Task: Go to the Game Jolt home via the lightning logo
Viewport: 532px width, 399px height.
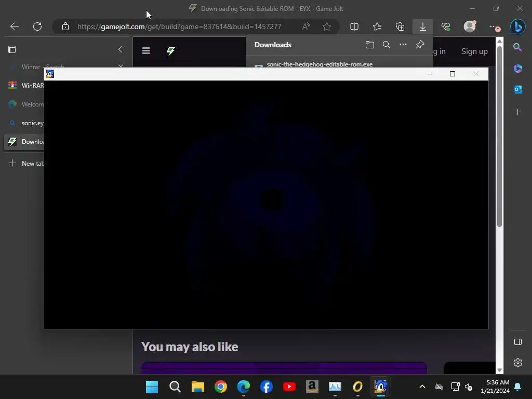Action: click(170, 51)
